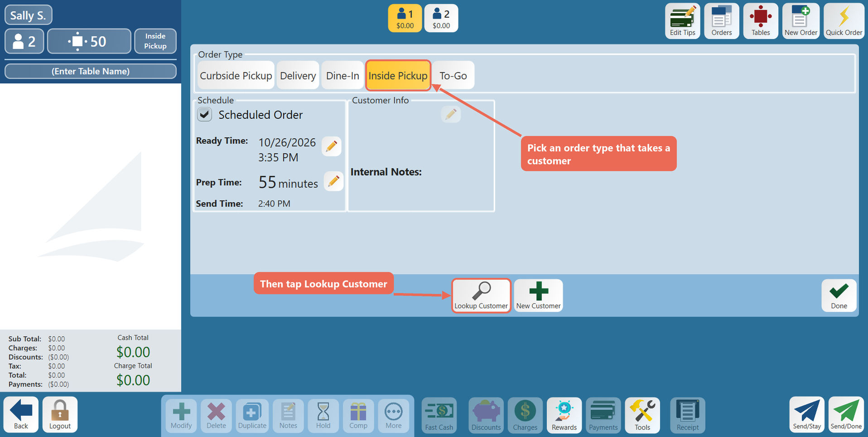The width and height of the screenshot is (868, 437).
Task: Switch to guest seat 1
Action: tap(405, 19)
